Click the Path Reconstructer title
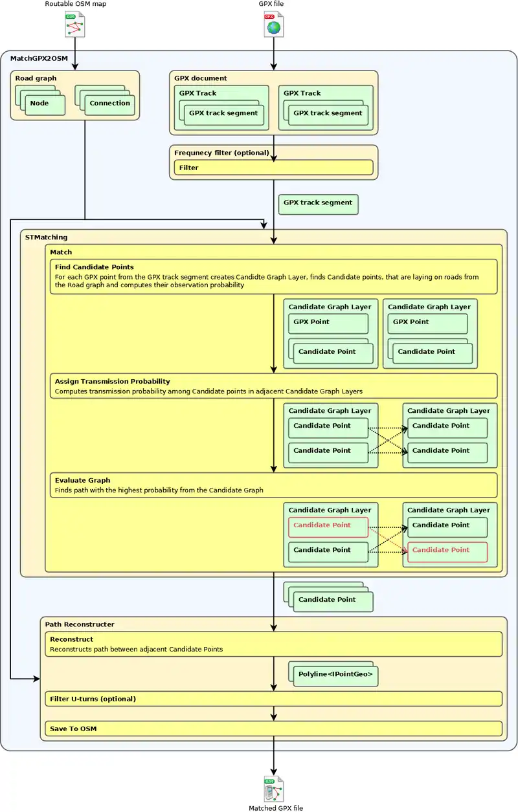The height and width of the screenshot is (812, 518). click(80, 624)
